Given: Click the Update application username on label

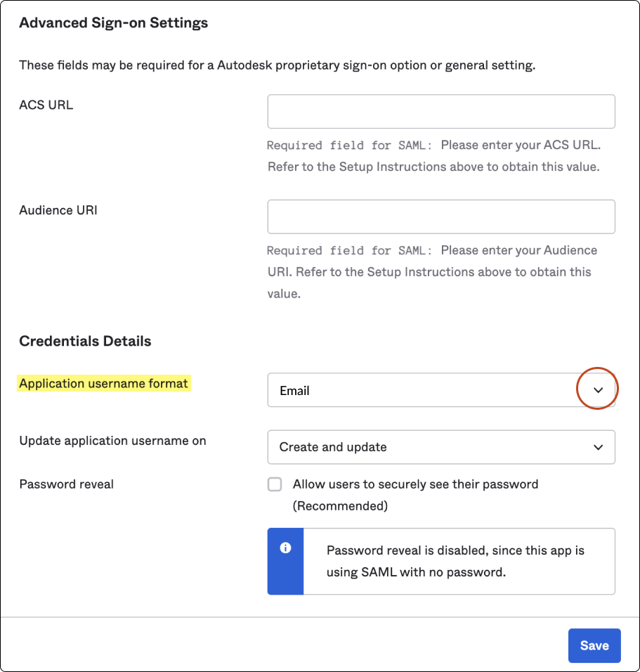Looking at the screenshot, I should [x=113, y=441].
